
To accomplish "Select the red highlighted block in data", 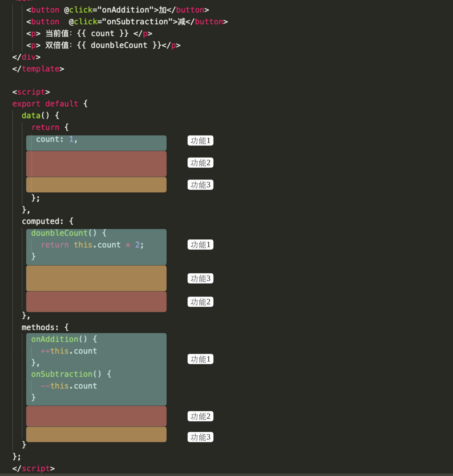I will pos(96,164).
